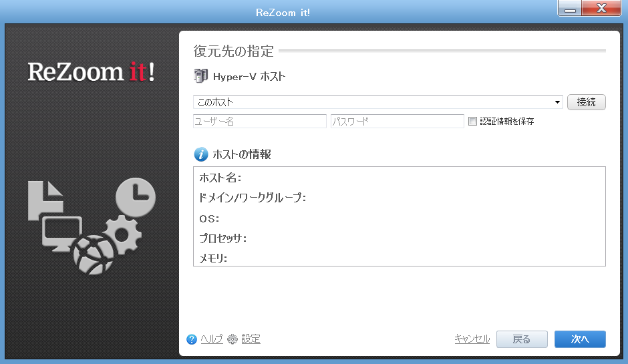The width and height of the screenshot is (628, 364).
Task: Enable the 認証情報を保存 checkbox
Action: 472,122
